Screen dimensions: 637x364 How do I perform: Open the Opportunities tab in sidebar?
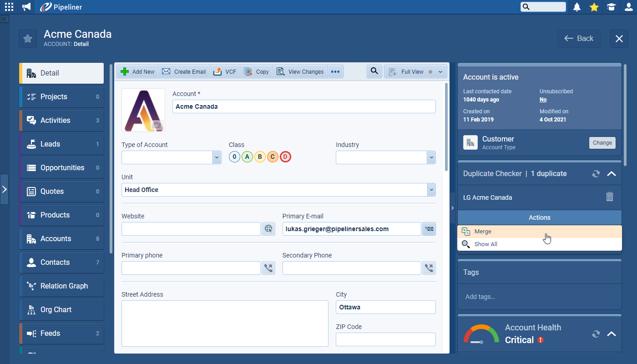pos(62,167)
